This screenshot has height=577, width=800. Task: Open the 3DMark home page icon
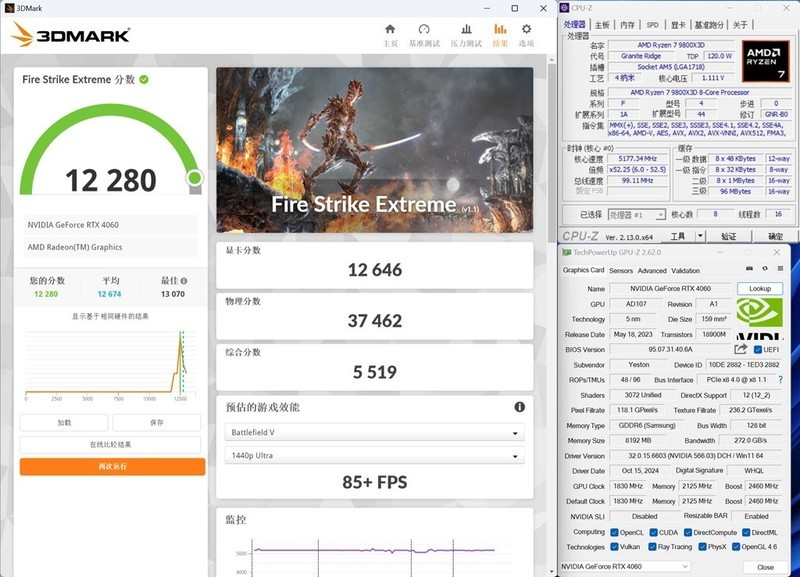click(x=391, y=29)
